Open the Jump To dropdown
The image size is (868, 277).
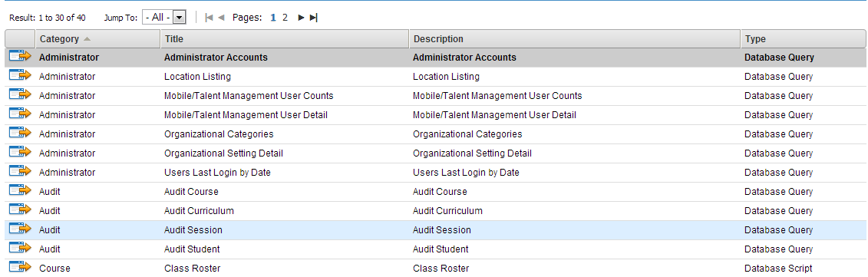click(x=164, y=17)
